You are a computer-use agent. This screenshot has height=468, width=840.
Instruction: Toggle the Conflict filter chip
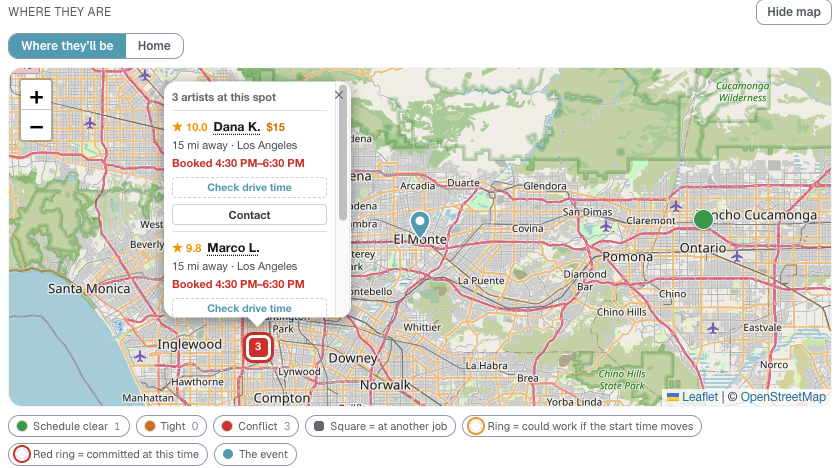pyautogui.click(x=256, y=426)
